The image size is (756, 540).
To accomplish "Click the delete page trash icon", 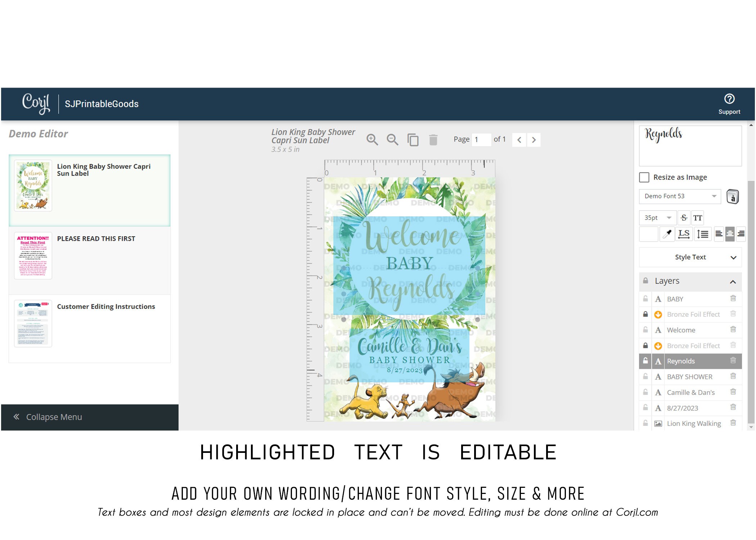I will (x=433, y=140).
